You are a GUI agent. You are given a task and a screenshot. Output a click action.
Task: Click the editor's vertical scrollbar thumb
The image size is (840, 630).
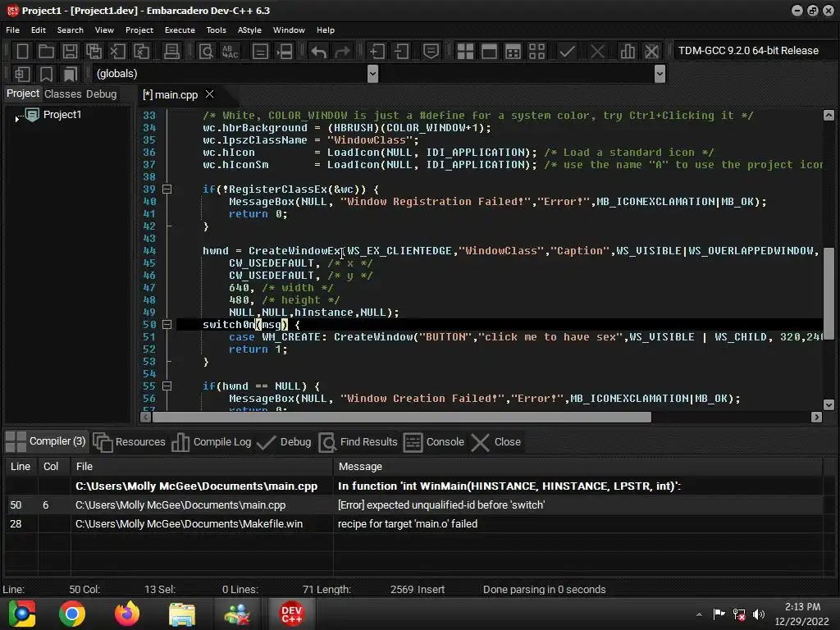(829, 294)
